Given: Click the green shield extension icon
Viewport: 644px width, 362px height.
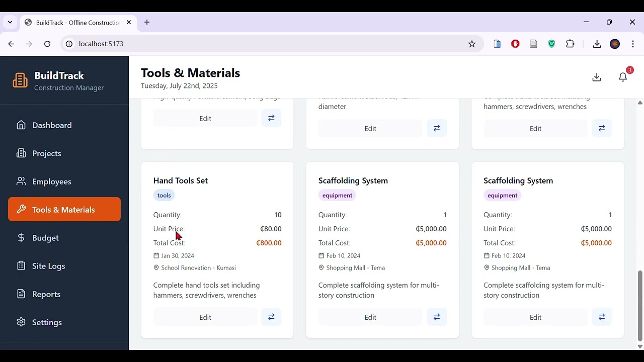Looking at the screenshot, I should [552, 44].
